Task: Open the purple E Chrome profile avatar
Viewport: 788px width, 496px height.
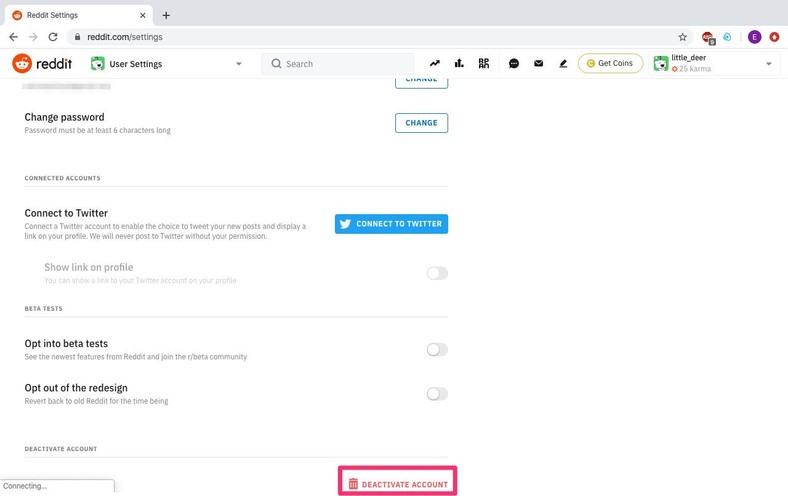Action: (754, 37)
